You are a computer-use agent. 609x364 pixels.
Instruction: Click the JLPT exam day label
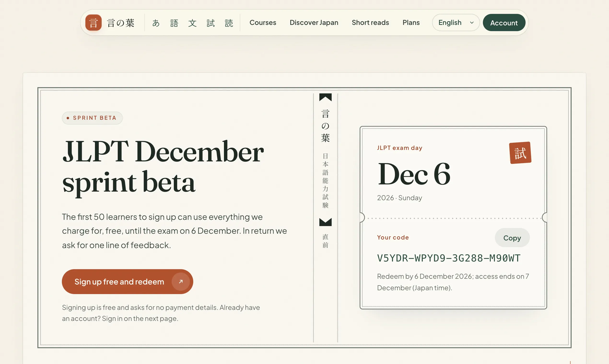[399, 148]
